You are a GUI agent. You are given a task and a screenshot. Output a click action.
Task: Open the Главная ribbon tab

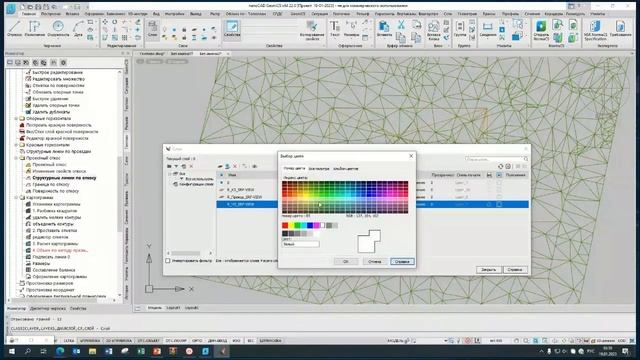pyautogui.click(x=29, y=14)
